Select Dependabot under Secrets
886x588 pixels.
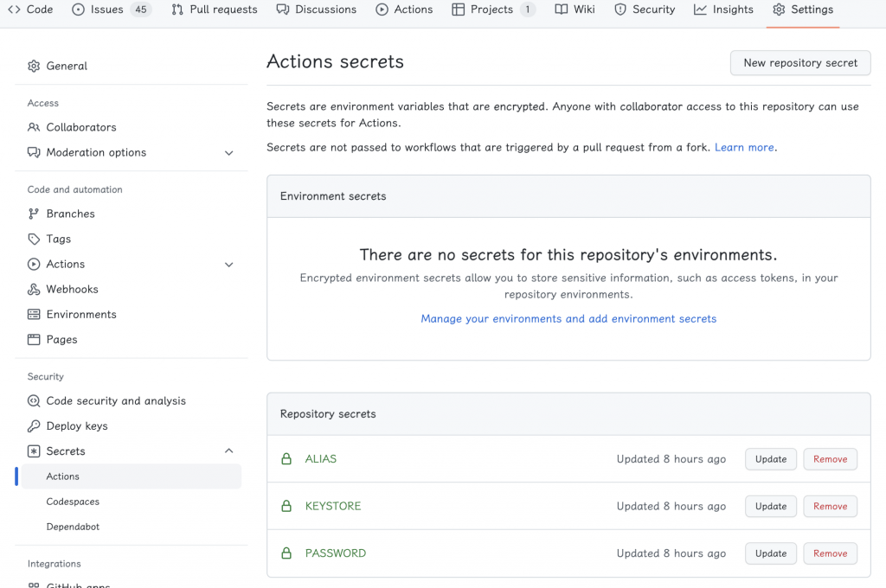(73, 527)
